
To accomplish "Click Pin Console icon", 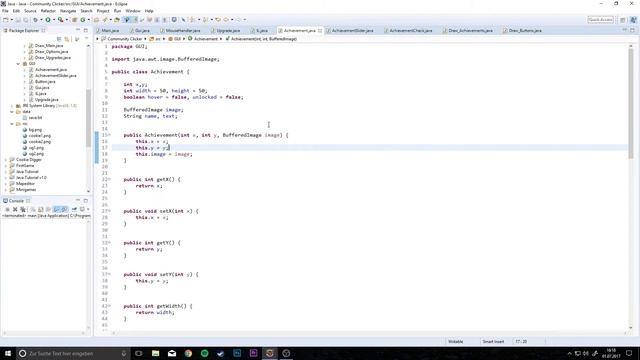I will click(x=74, y=209).
